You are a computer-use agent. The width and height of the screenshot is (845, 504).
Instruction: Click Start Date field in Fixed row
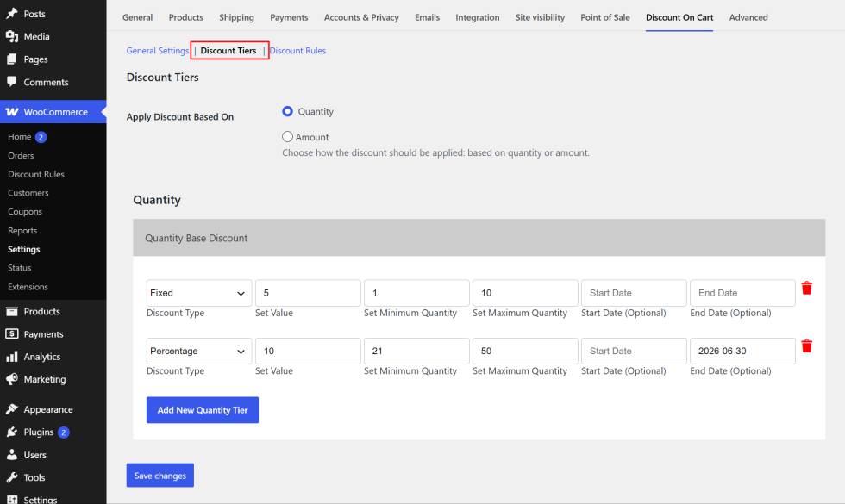click(x=635, y=293)
